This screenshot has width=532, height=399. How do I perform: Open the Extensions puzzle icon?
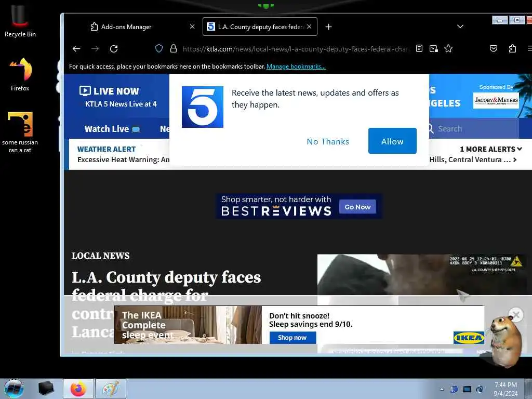(512, 48)
